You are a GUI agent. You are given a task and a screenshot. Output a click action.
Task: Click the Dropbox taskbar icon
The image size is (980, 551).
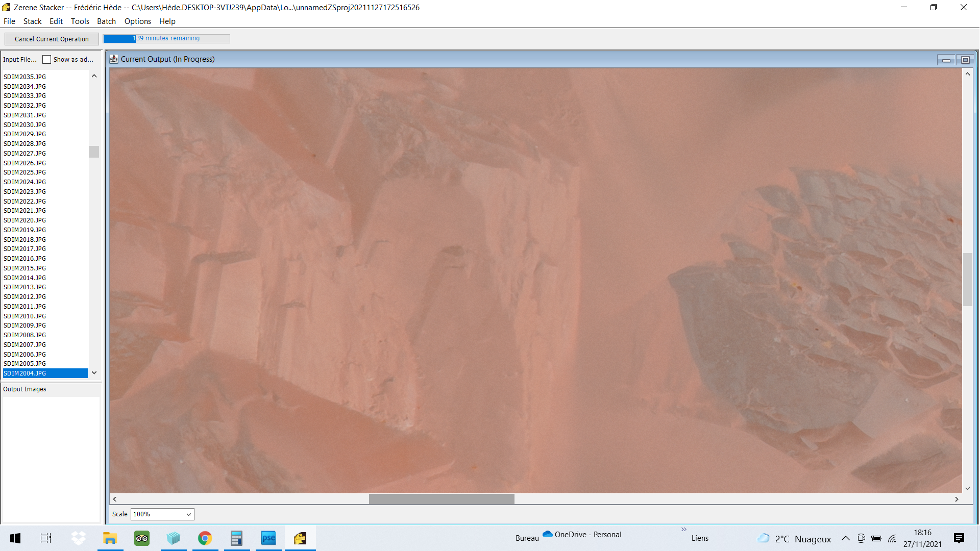click(x=78, y=538)
